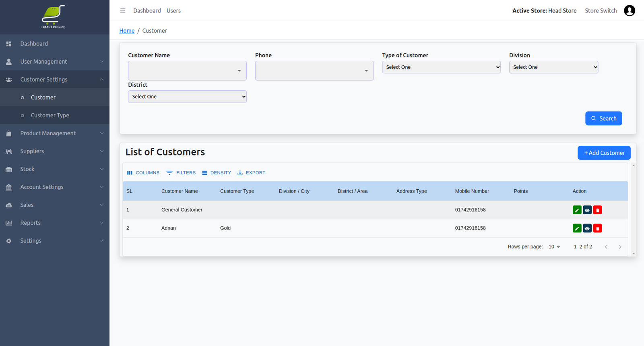The height and width of the screenshot is (346, 644).
Task: Click the Smart POS logo
Action: click(x=53, y=17)
